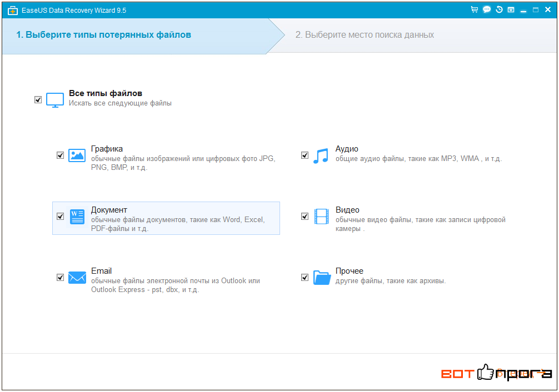The height and width of the screenshot is (392, 559).
Task: Click the text Искать все следующие файлы
Action: [120, 103]
